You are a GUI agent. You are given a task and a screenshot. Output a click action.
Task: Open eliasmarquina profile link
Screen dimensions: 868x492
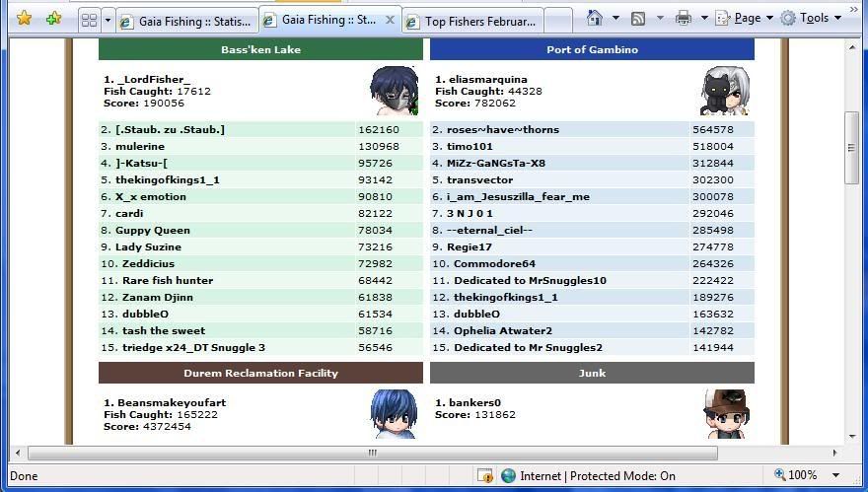(487, 79)
